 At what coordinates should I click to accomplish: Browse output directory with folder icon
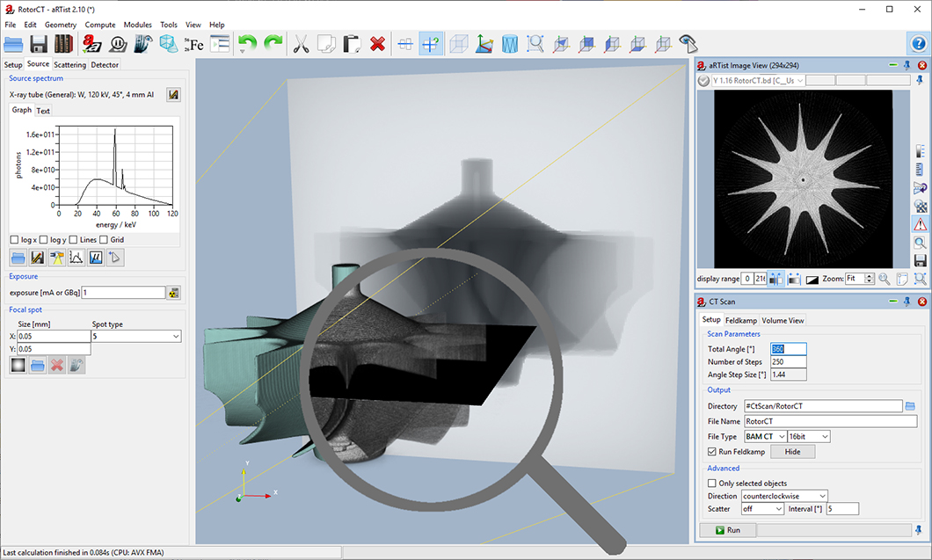coord(911,406)
